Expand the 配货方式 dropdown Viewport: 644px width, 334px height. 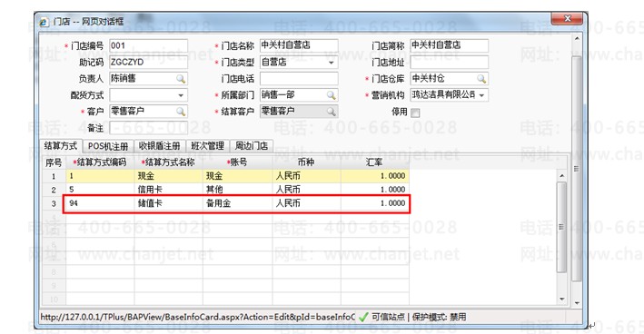point(181,95)
